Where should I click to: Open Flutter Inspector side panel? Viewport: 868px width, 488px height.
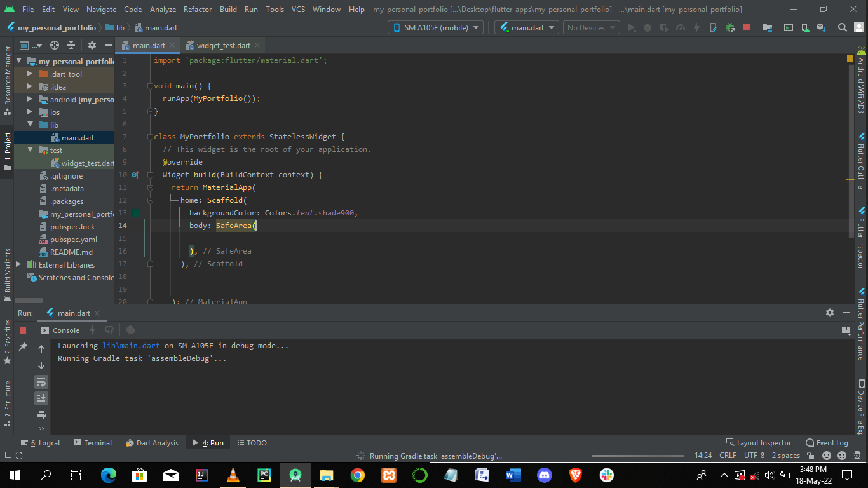click(861, 238)
